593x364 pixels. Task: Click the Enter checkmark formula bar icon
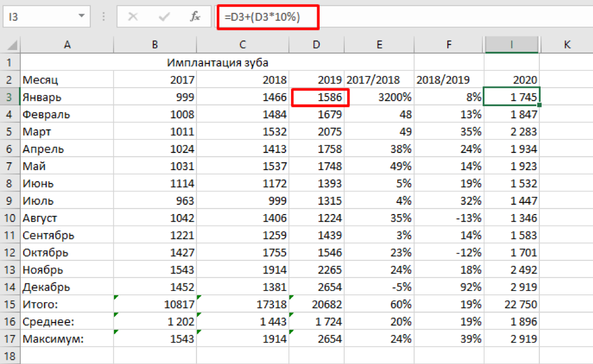click(164, 16)
